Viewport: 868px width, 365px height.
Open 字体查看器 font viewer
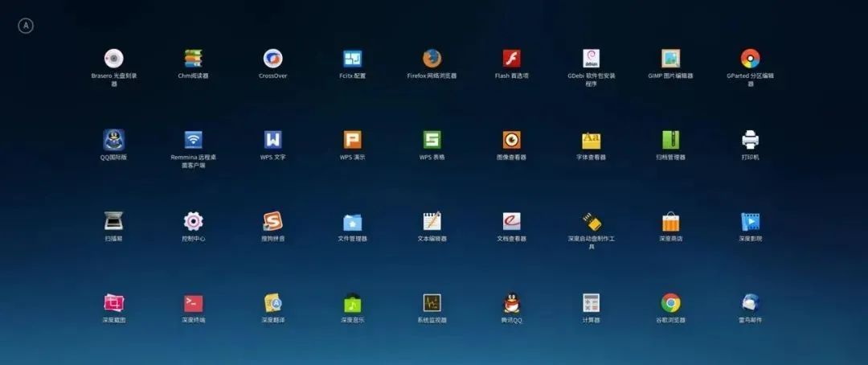[592, 140]
